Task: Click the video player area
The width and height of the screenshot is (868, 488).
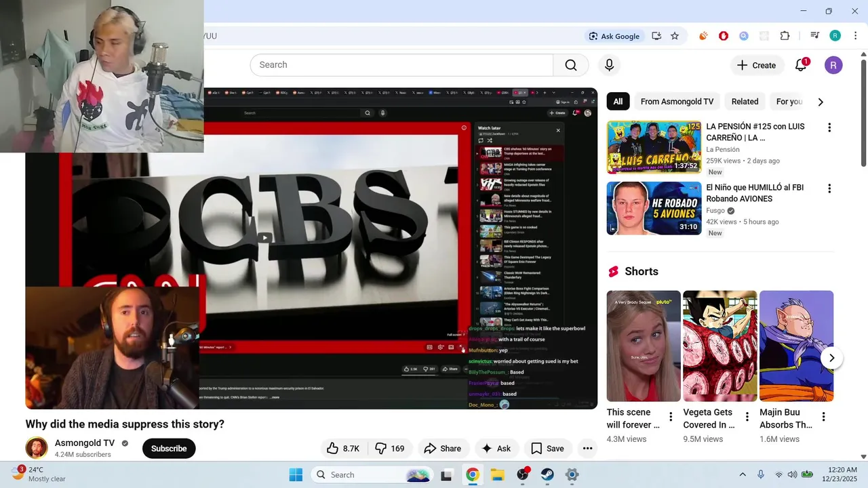Action: pyautogui.click(x=311, y=248)
